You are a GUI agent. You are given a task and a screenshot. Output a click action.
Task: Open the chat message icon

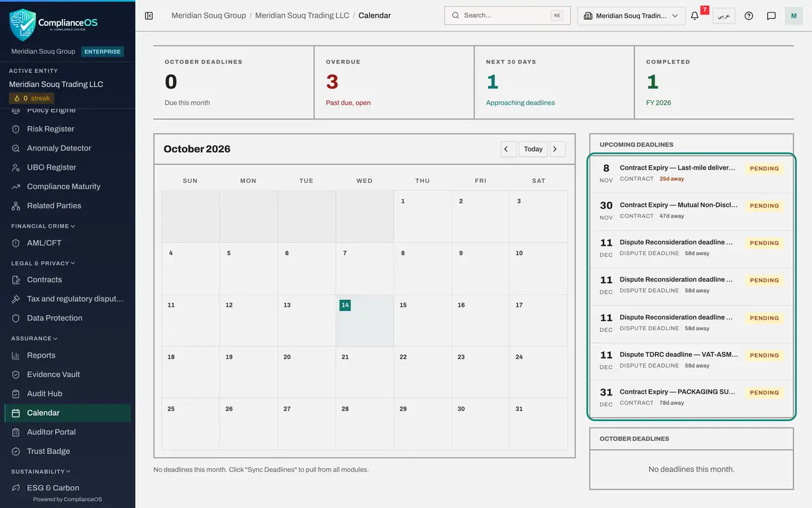click(771, 16)
